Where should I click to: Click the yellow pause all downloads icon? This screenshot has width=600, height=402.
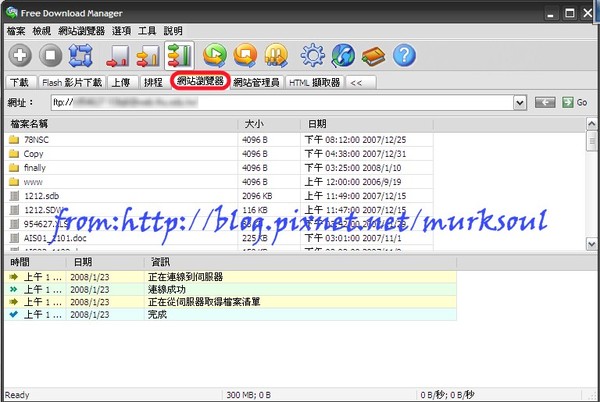[x=276, y=55]
